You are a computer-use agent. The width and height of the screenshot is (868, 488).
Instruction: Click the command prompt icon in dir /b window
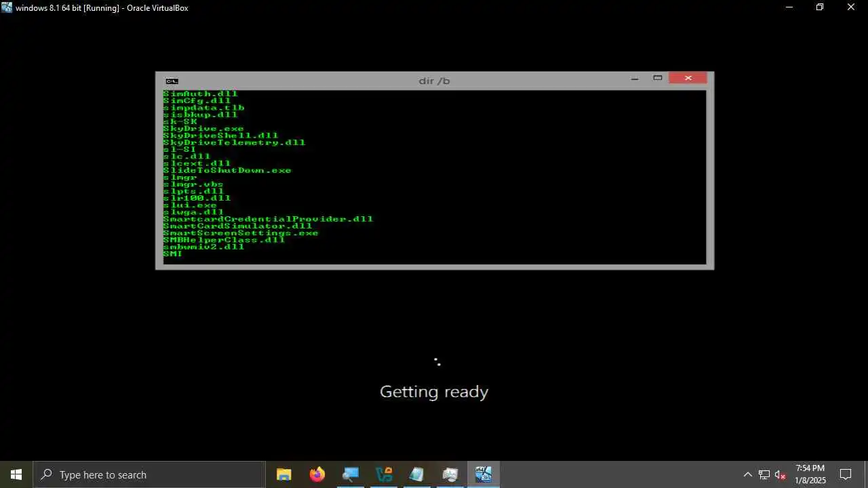pyautogui.click(x=172, y=81)
